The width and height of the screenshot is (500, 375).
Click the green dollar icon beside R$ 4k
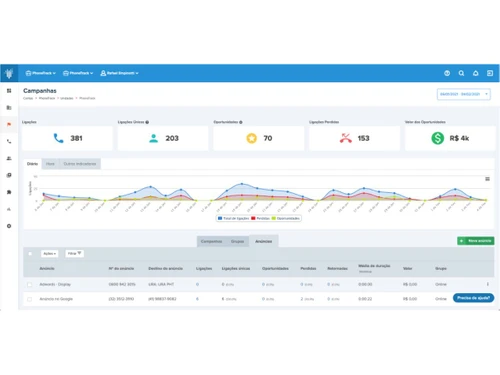(x=438, y=138)
